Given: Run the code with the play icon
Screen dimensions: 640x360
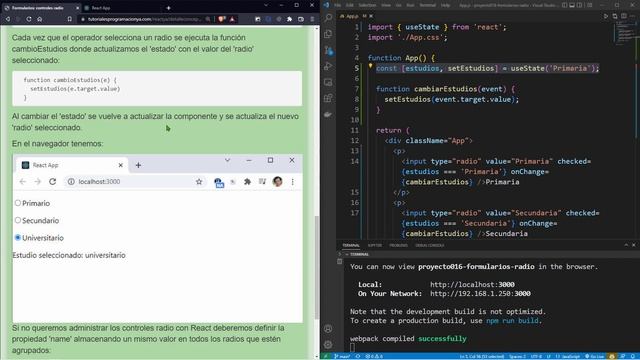Looking at the screenshot, I should pyautogui.click(x=606, y=16).
